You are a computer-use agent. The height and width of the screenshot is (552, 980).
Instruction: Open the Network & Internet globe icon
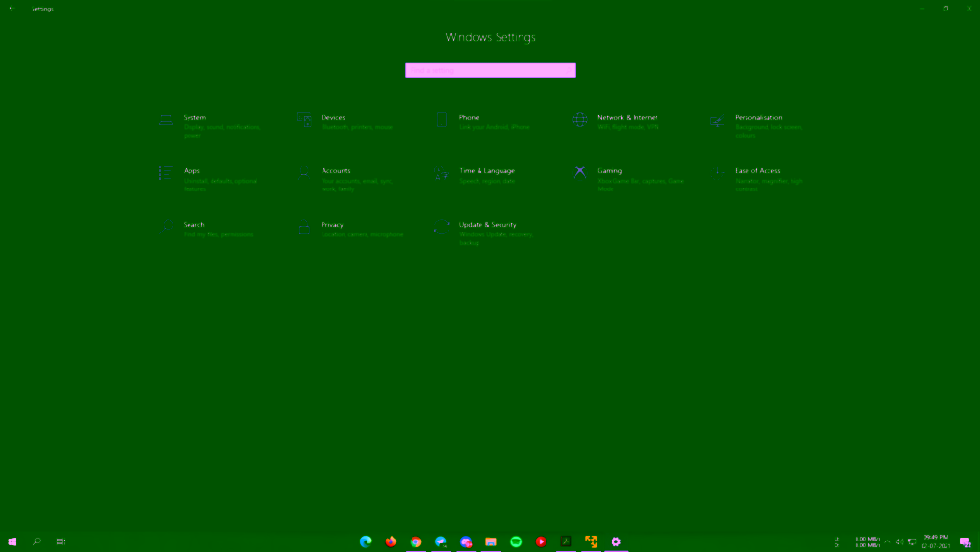(x=580, y=121)
